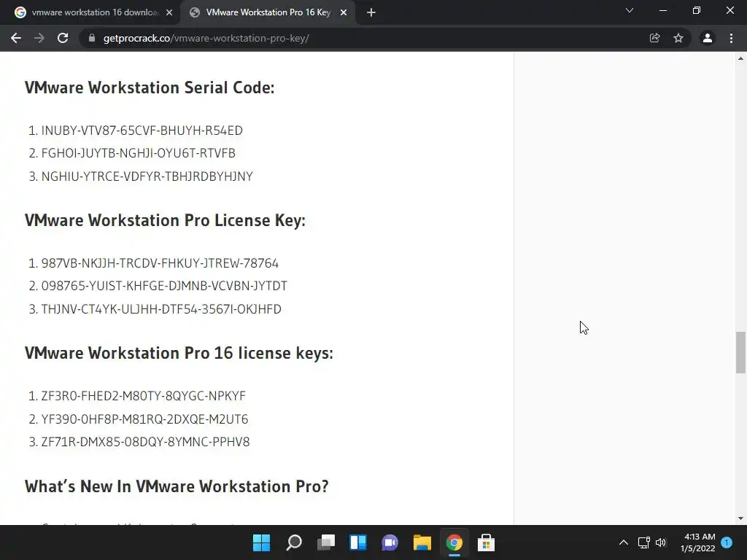747x560 pixels.
Task: Open Widgets panel from taskbar
Action: (x=357, y=542)
